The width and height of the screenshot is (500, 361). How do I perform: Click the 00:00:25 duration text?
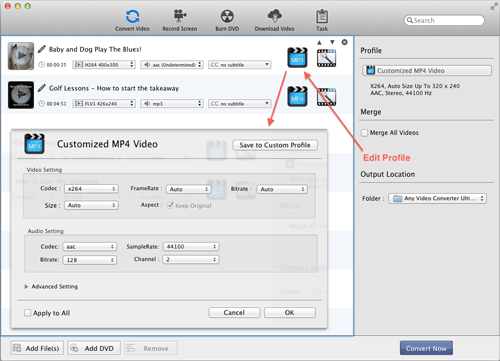click(56, 65)
